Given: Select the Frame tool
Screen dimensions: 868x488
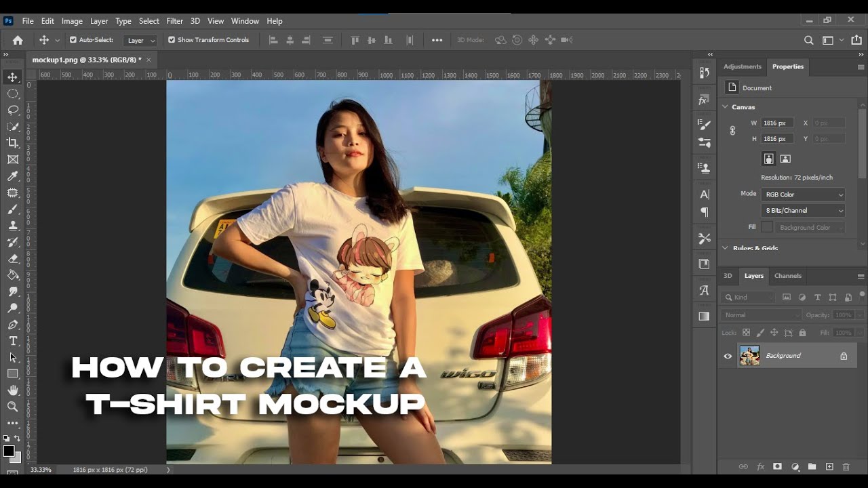Looking at the screenshot, I should (x=13, y=159).
